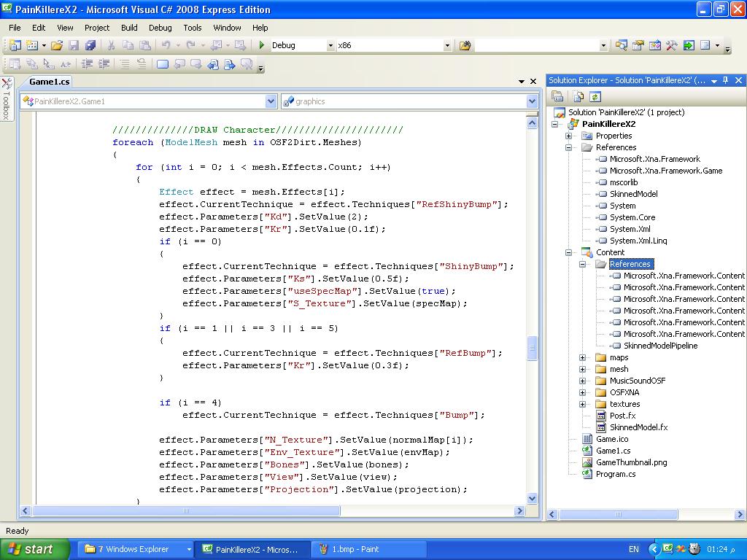Click the Refresh icon in Solution Explorer

coord(595,97)
